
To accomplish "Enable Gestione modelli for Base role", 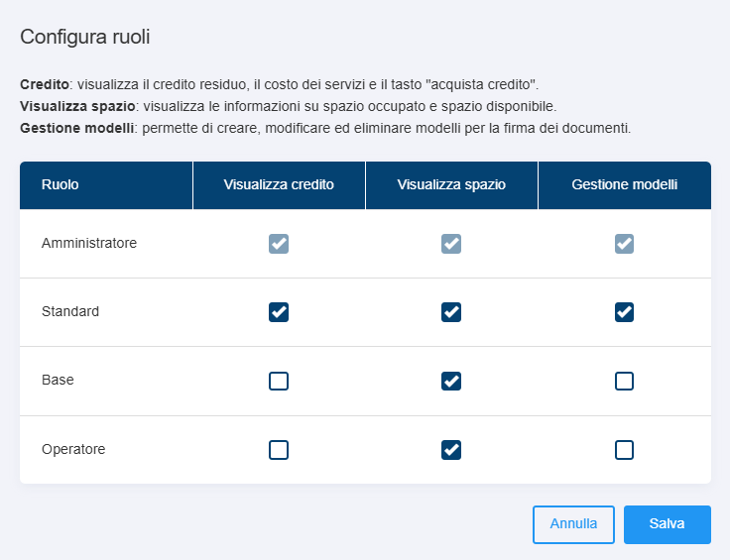I will tap(624, 381).
